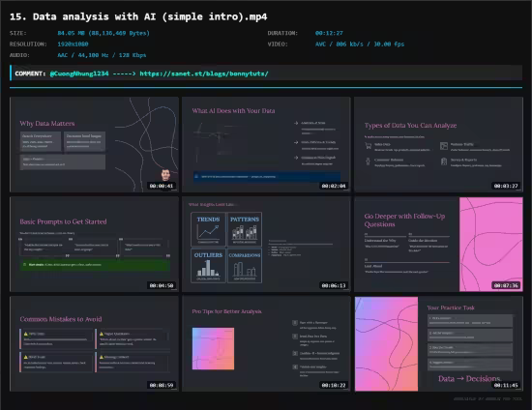Click the 00:02:04 timestamp label

[x=334, y=186]
